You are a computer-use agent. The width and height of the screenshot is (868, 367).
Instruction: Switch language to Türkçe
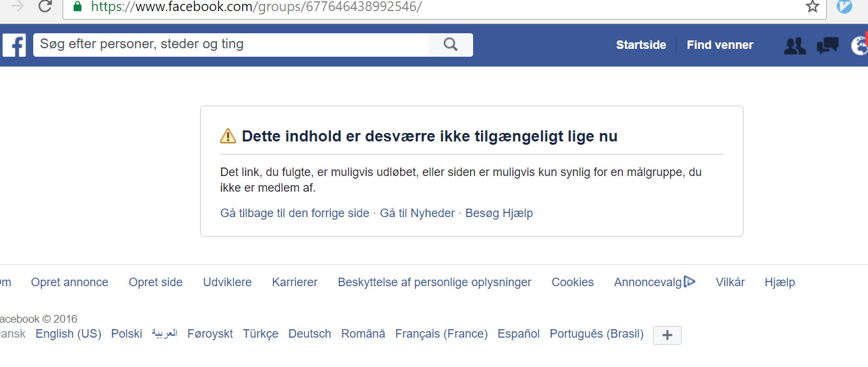tap(261, 334)
